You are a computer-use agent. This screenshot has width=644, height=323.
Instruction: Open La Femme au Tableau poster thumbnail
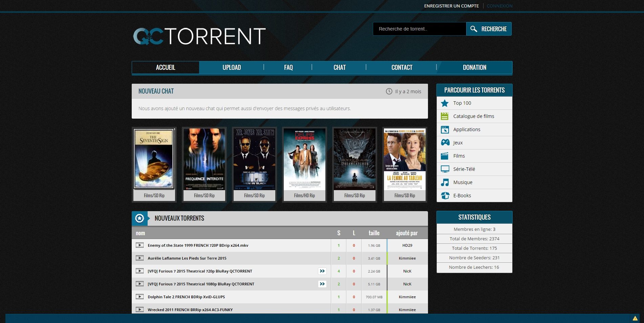click(405, 159)
